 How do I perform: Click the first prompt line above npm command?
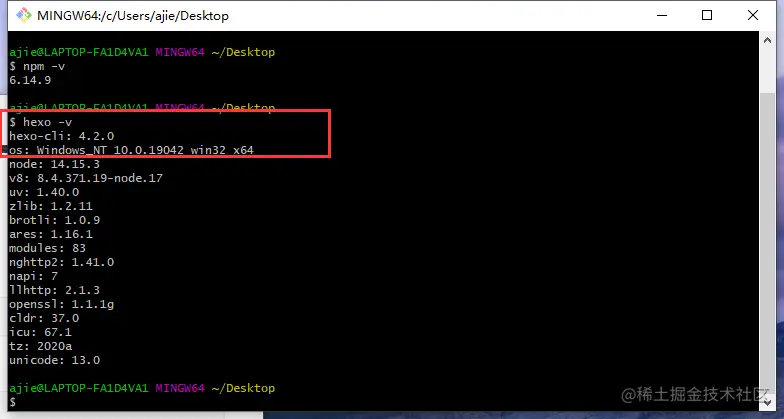point(142,52)
